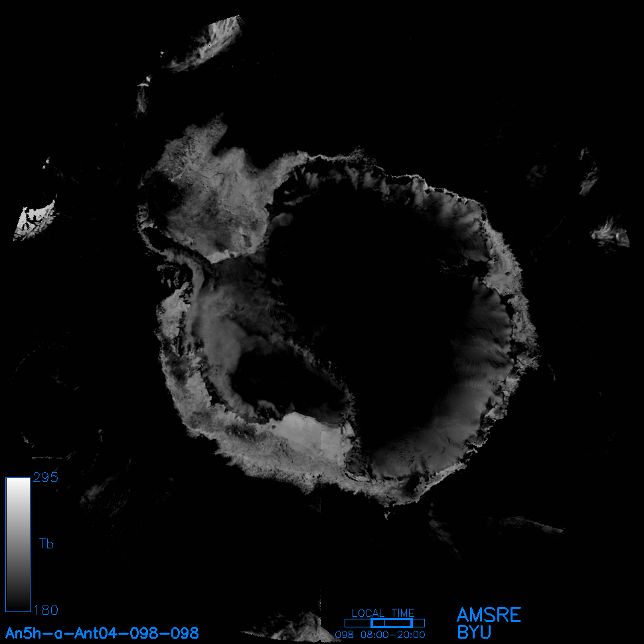This screenshot has height=644, width=644.
Task: Click the AMSRE sensor label
Action: (x=489, y=615)
